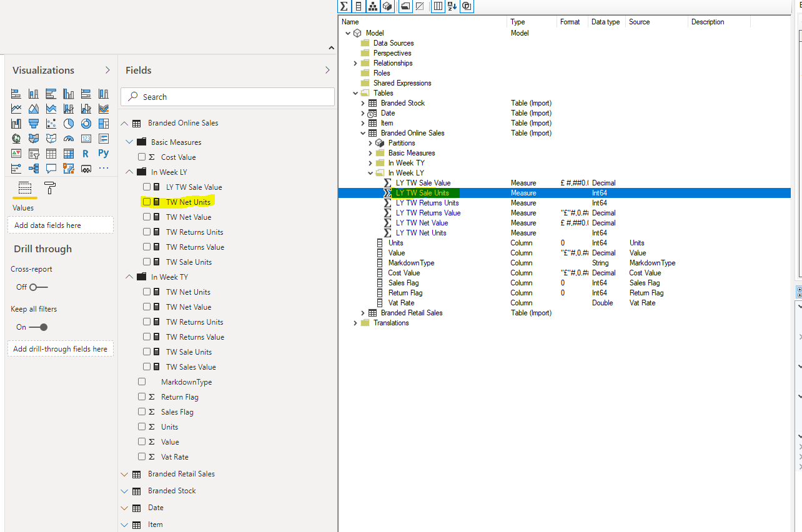802x532 pixels.
Task: Select the Map visual globe icon
Action: (x=16, y=138)
